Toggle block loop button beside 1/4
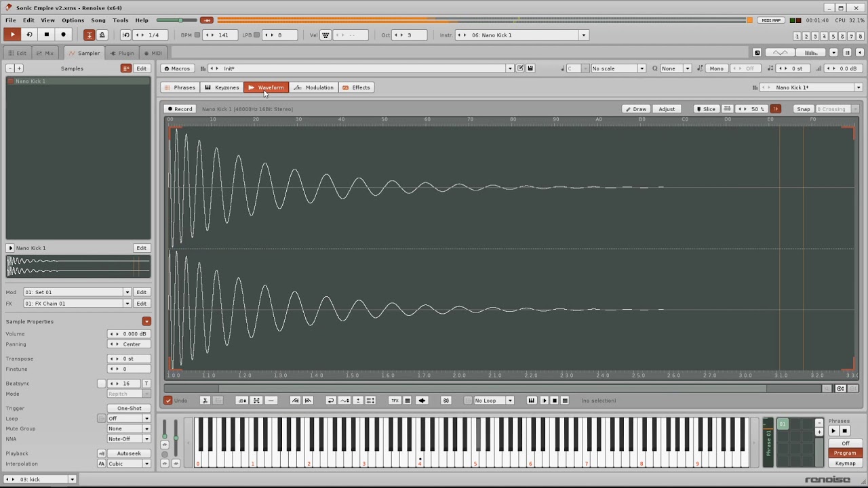Screen dimensions: 868x488 [x=126, y=35]
